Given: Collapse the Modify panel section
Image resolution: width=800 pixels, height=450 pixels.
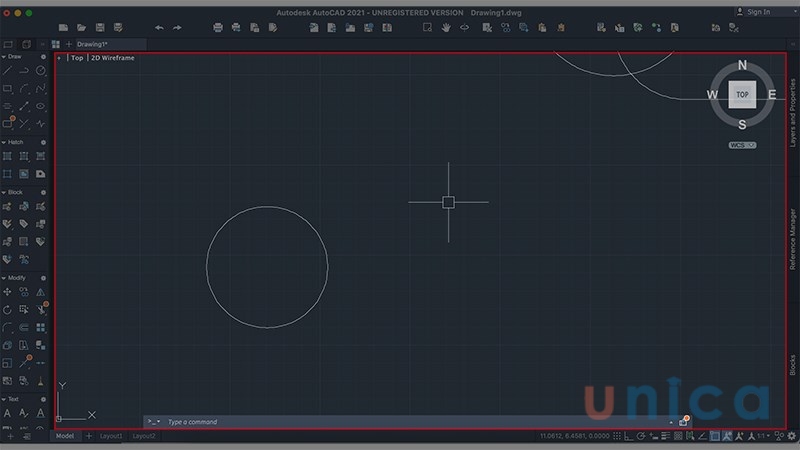Looking at the screenshot, I should [4, 278].
